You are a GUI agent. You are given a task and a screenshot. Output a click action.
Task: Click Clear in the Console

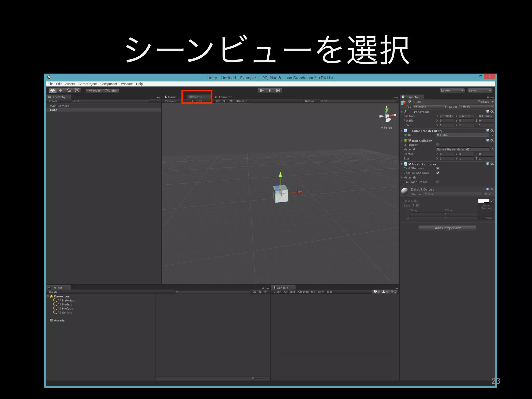[x=277, y=292]
